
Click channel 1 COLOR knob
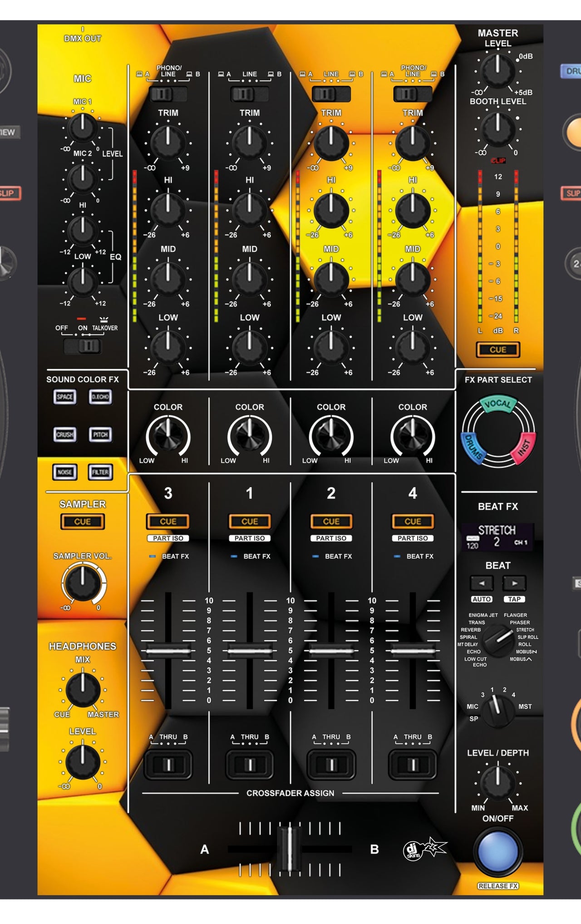[250, 436]
